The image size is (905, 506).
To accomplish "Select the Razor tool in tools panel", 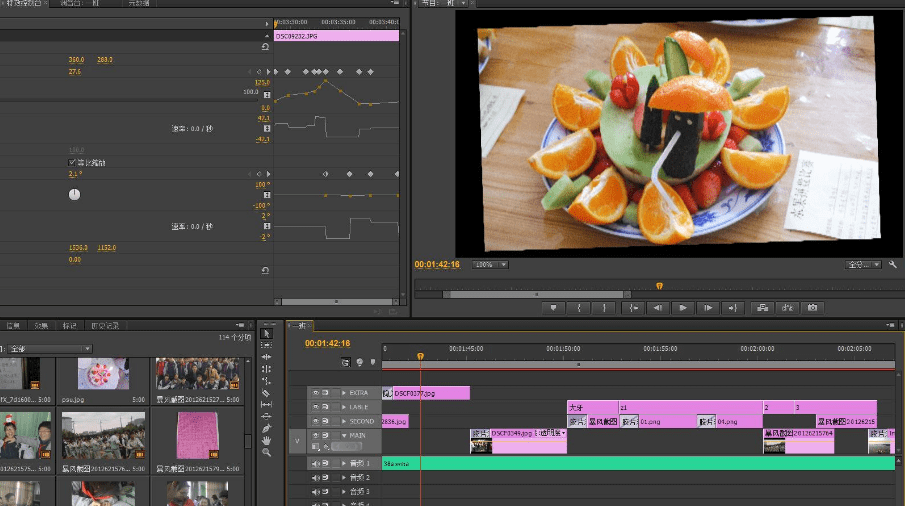I will coord(267,393).
